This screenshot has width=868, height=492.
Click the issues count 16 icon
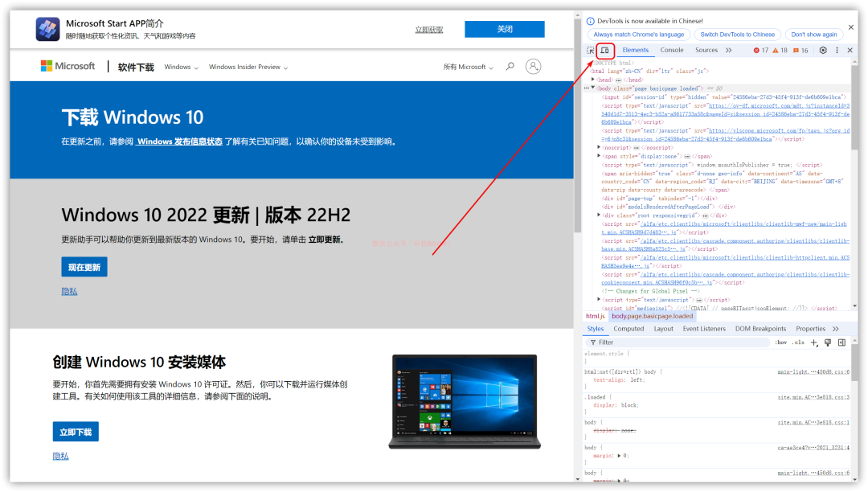[801, 51]
